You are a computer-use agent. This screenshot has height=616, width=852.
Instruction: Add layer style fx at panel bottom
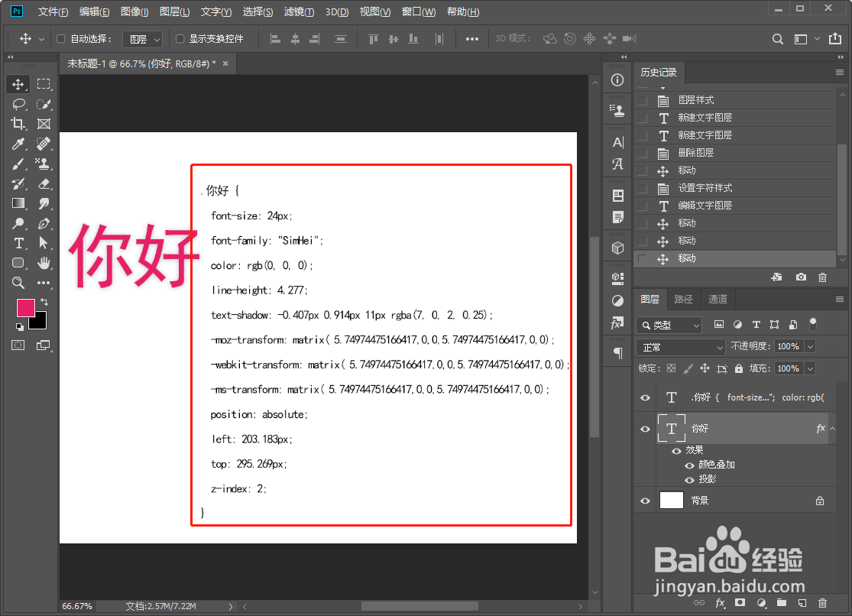pos(720,602)
